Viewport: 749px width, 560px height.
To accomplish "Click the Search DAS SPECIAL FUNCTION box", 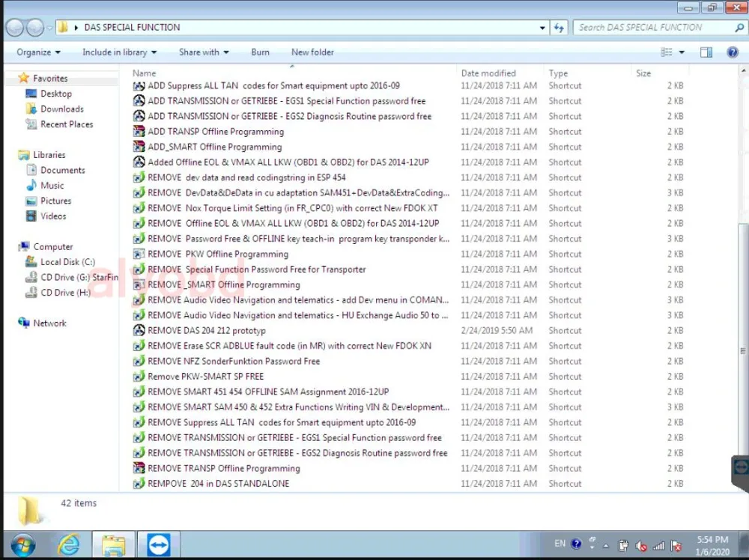I will (x=658, y=27).
